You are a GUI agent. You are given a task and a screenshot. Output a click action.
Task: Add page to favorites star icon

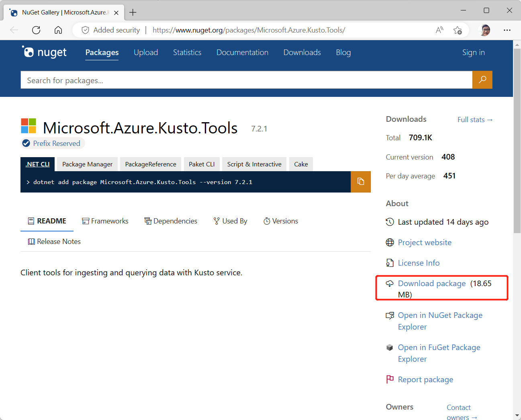click(x=457, y=30)
